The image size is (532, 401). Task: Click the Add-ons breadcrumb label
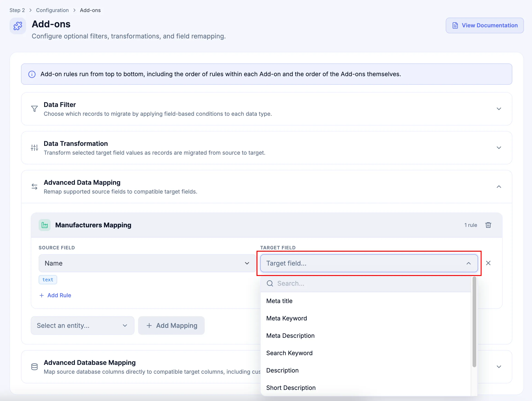90,10
